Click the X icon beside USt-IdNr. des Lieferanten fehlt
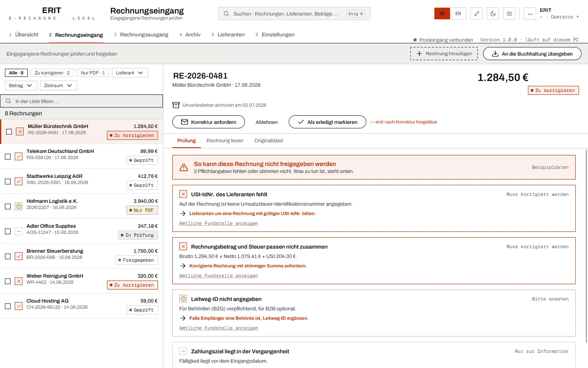 pos(183,194)
